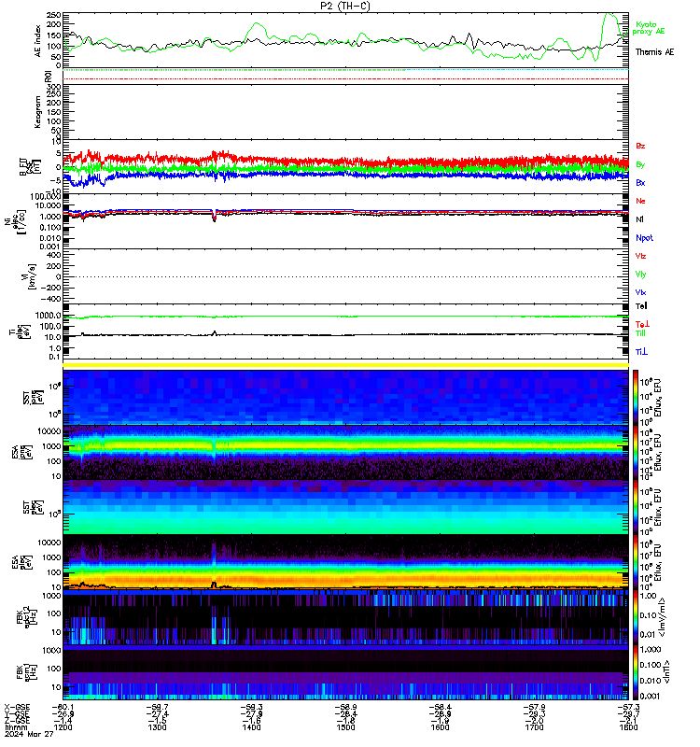Click the "SST ions [eV]" axis label
The height and width of the screenshot is (747, 700).
[33, 397]
